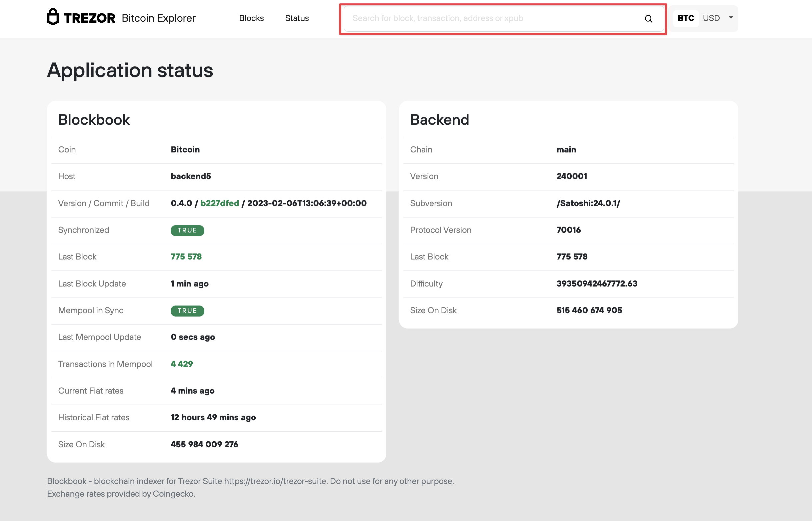Click the Backend card heading
812x521 pixels.
tap(439, 120)
